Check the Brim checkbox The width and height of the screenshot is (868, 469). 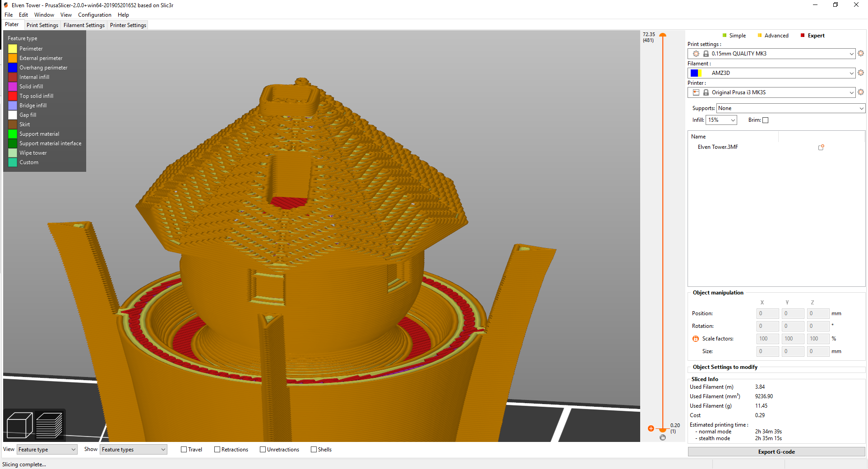pos(765,120)
